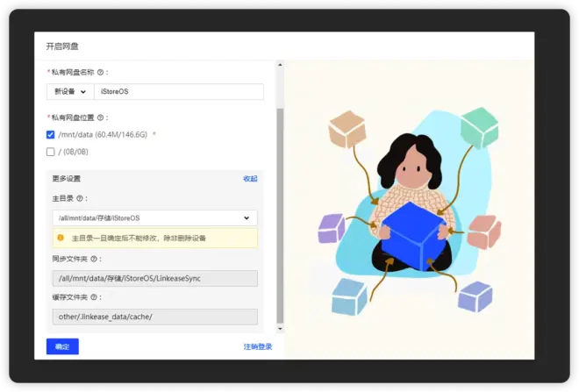Click orange warning icon in 主目录 notice
Viewport: 579px width, 392px height.
point(61,238)
